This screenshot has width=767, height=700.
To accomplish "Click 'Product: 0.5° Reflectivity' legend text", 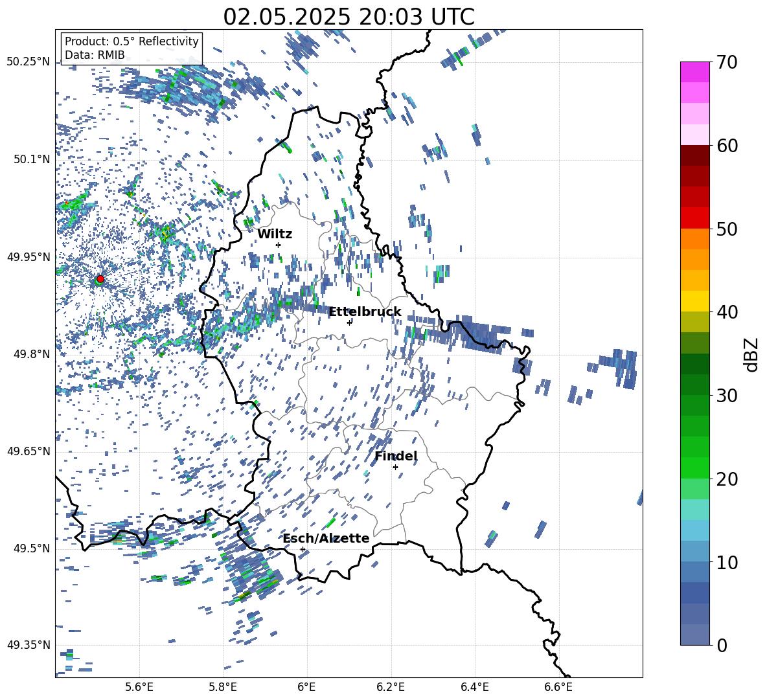I will click(132, 41).
